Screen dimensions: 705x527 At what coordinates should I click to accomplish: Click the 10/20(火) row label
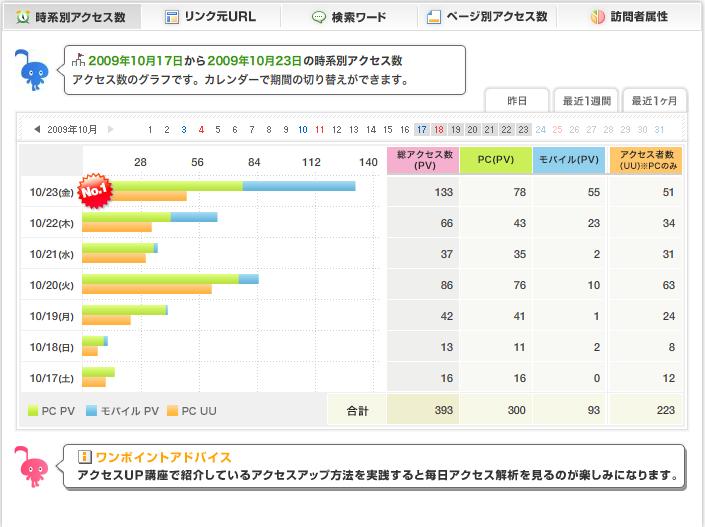coord(51,285)
